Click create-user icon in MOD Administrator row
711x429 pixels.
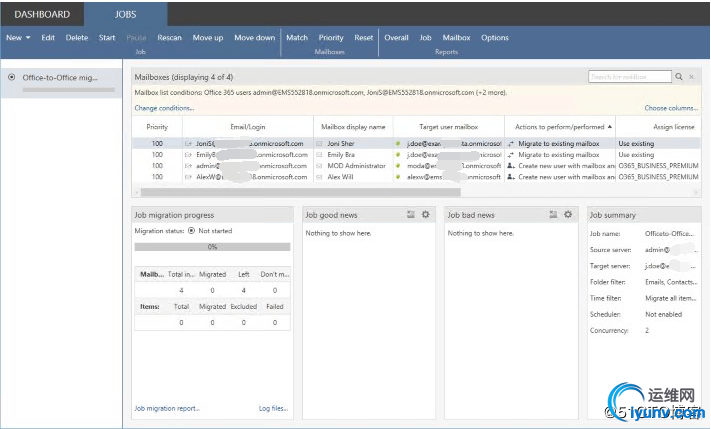[x=511, y=166]
